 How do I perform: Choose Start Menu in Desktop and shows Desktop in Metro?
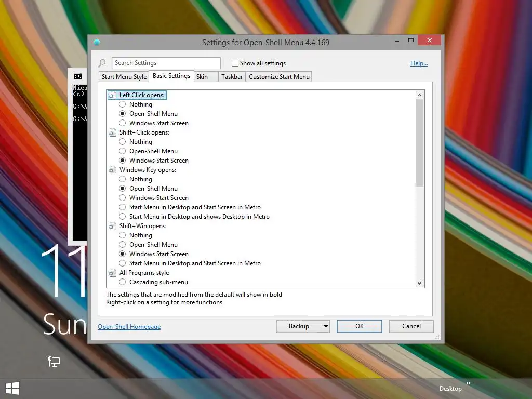(x=123, y=217)
